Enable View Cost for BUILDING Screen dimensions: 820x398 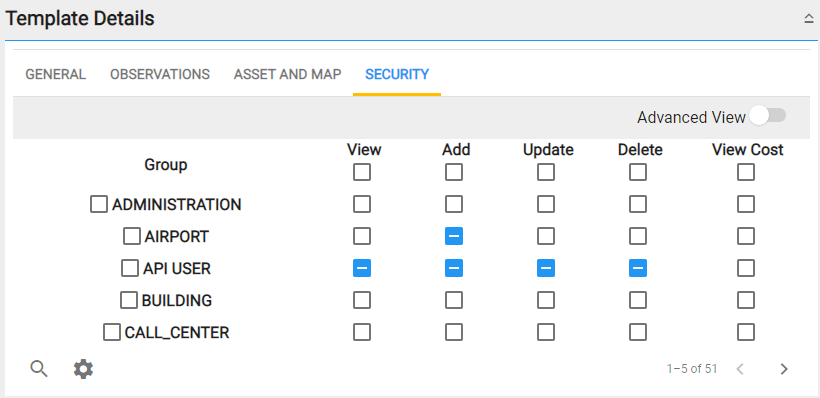tap(746, 300)
